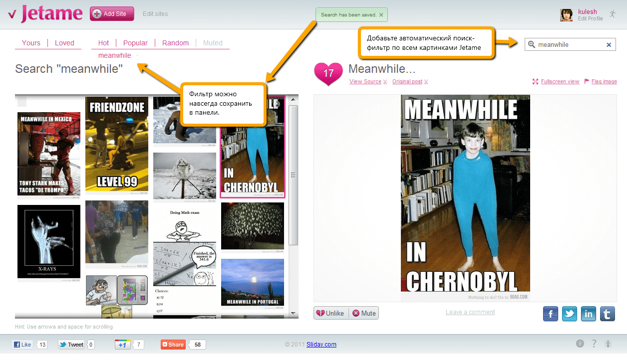Viewport: 627px width, 364px height.
Task: Click the kulesh profile avatar
Action: pyautogui.click(x=566, y=15)
